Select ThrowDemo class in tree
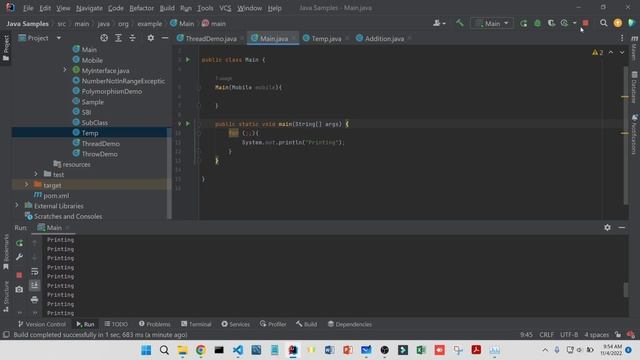The height and width of the screenshot is (360, 640). coord(100,154)
